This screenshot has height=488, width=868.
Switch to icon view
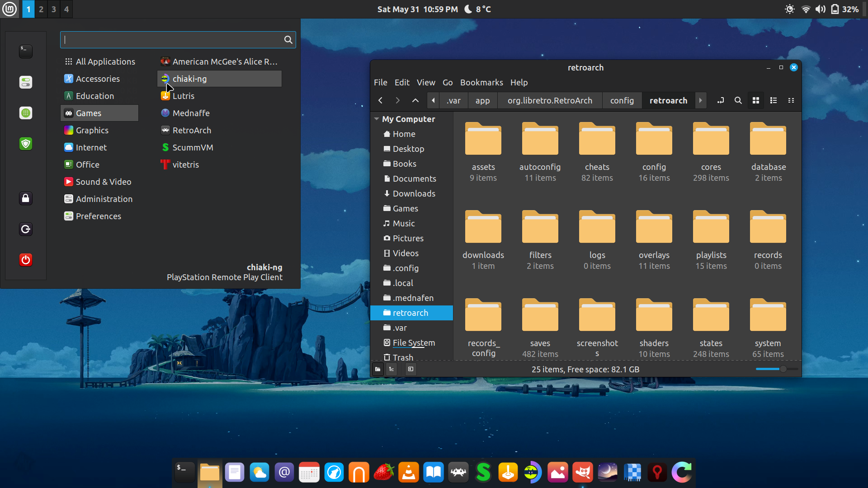[756, 100]
